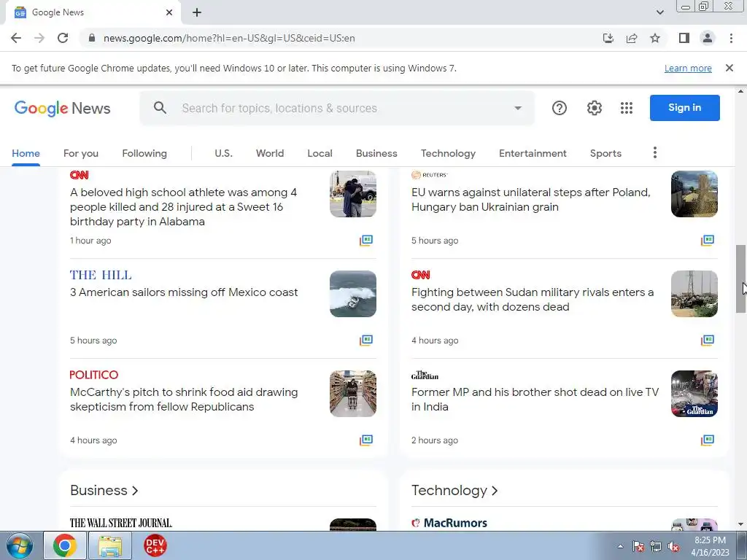Open McCarthy food aid article
Image resolution: width=747 pixels, height=560 pixels.
(184, 400)
